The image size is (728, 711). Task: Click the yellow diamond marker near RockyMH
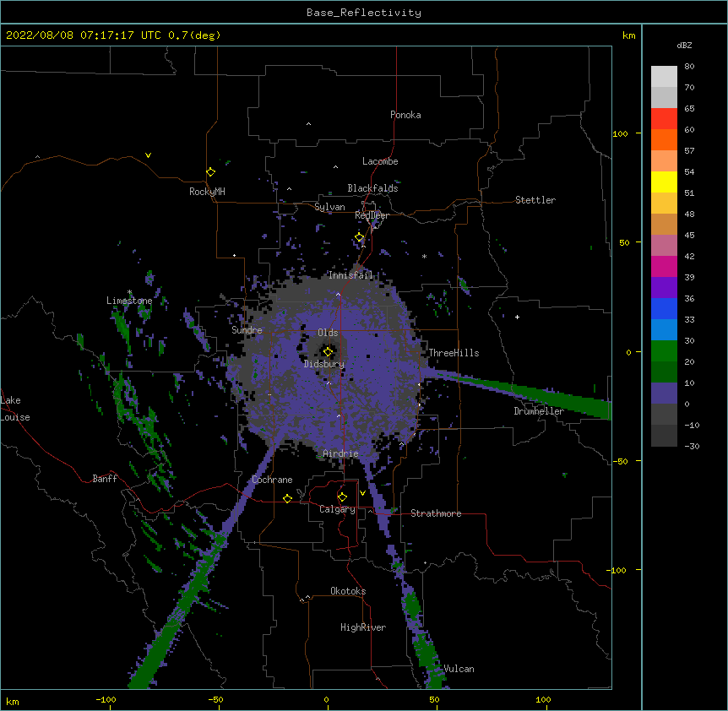(210, 171)
